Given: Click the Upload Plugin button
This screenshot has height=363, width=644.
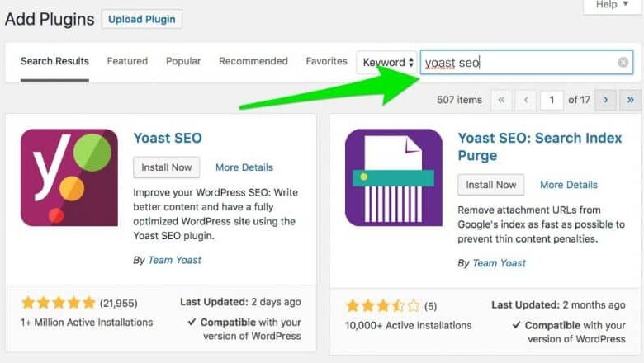Looking at the screenshot, I should tap(142, 19).
